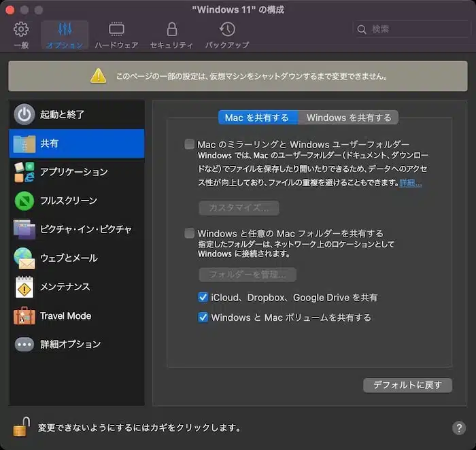Uncheck Windows と Mac ボリュームを共有する
Image resolution: width=476 pixels, height=450 pixels.
click(x=203, y=317)
